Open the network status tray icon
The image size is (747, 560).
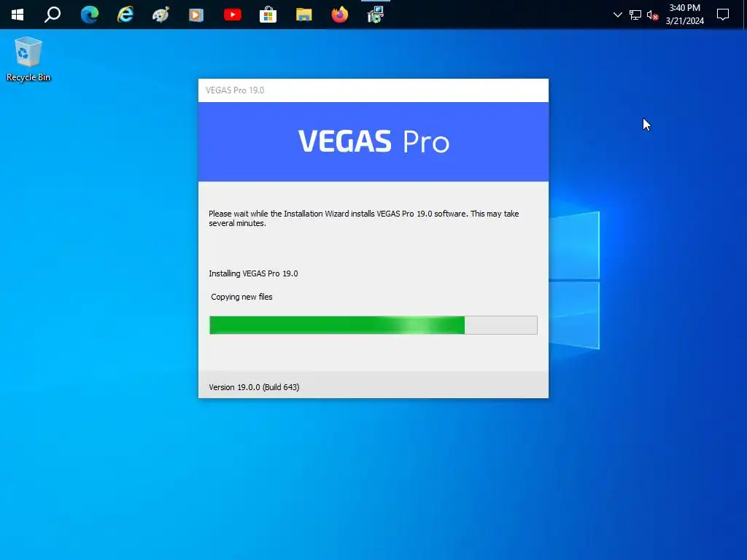(x=635, y=15)
